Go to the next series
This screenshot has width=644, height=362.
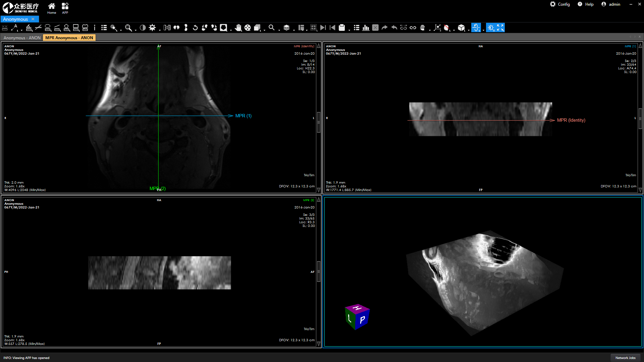[323, 27]
